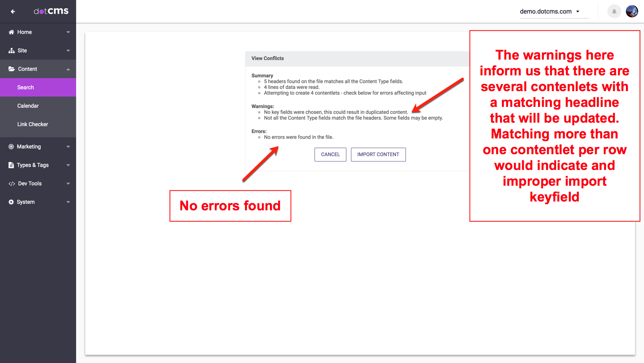Open the user avatar profile menu
Screen dimensions: 644x363
[632, 12]
